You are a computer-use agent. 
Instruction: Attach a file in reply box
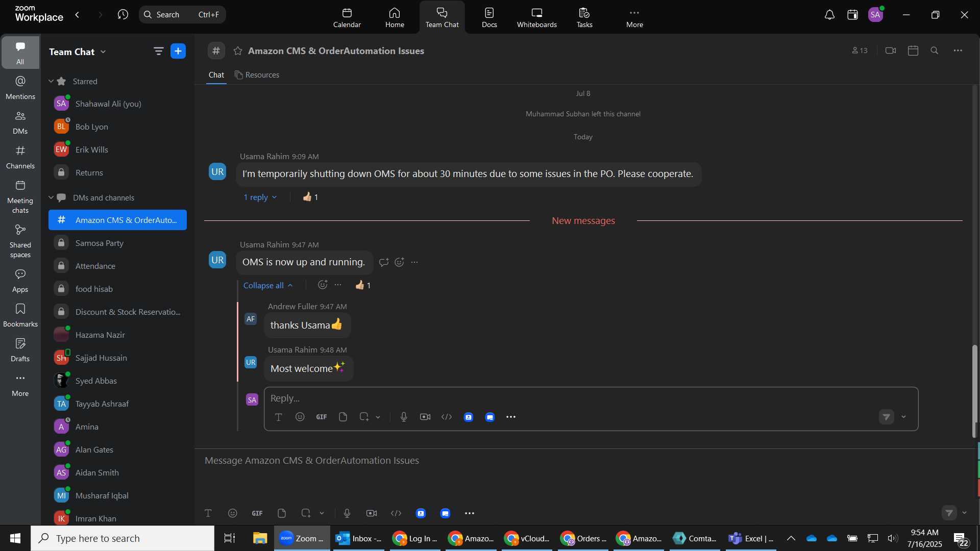pos(343,417)
